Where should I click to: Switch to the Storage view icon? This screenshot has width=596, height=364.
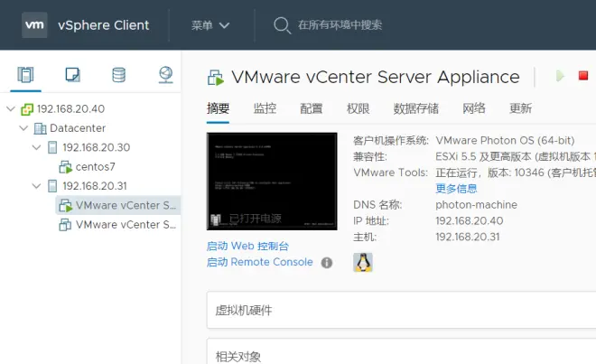point(119,75)
